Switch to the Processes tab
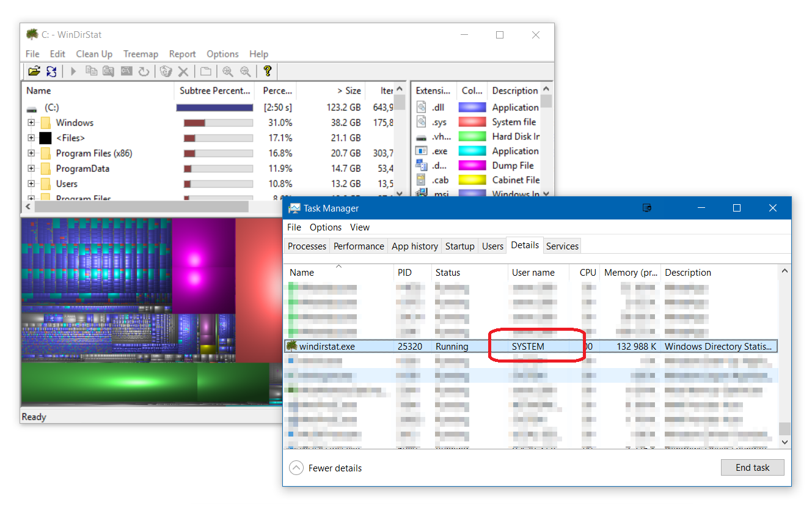812x505 pixels. coord(307,246)
